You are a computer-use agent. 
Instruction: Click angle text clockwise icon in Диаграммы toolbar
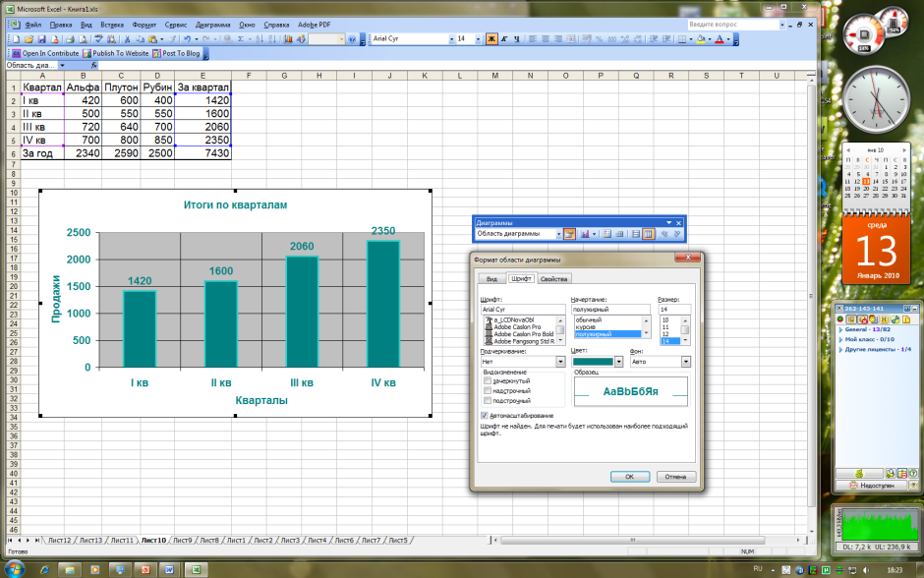pos(664,234)
